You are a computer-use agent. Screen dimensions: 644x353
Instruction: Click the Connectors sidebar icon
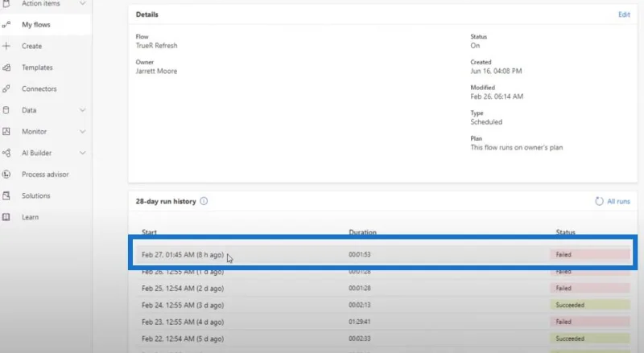coord(6,89)
